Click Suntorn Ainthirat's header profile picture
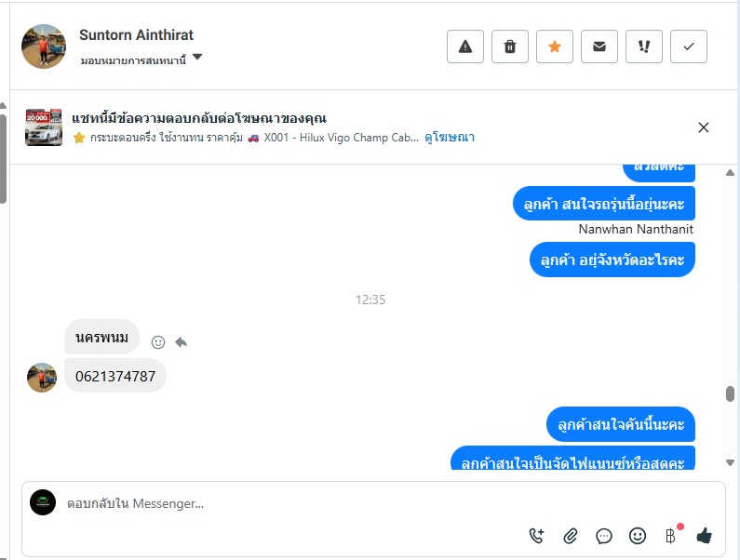740x560 pixels. pos(44,47)
